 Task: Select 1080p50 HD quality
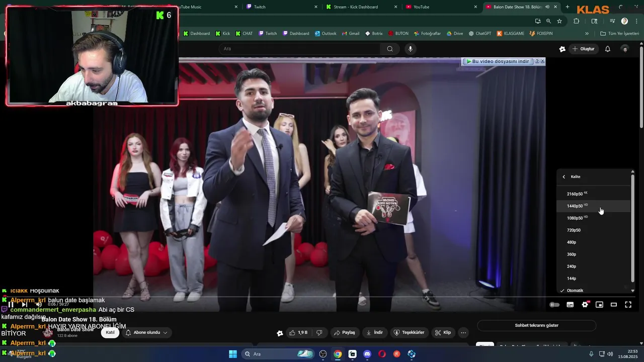593,218
